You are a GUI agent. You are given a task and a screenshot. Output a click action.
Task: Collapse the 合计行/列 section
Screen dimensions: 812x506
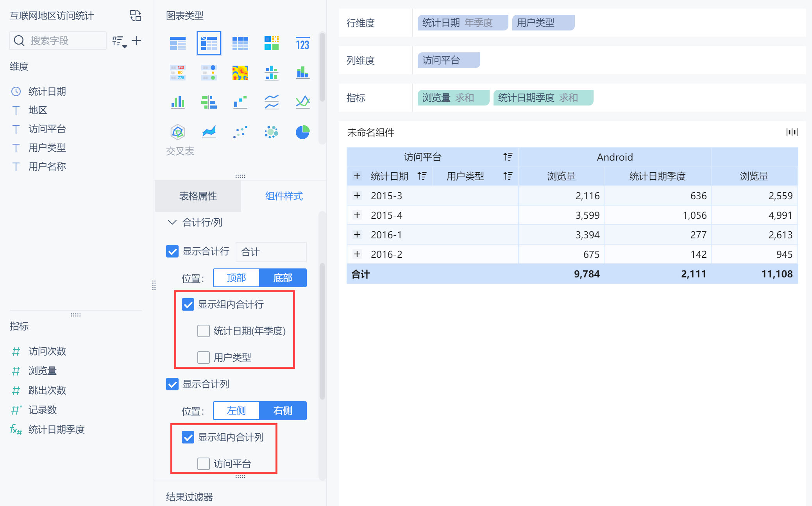click(x=172, y=222)
